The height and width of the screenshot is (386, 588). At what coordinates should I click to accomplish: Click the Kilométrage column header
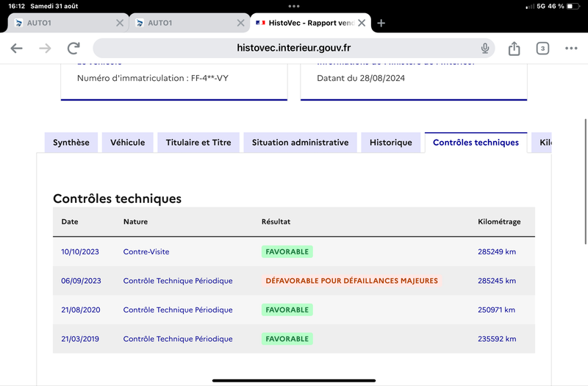tap(499, 222)
